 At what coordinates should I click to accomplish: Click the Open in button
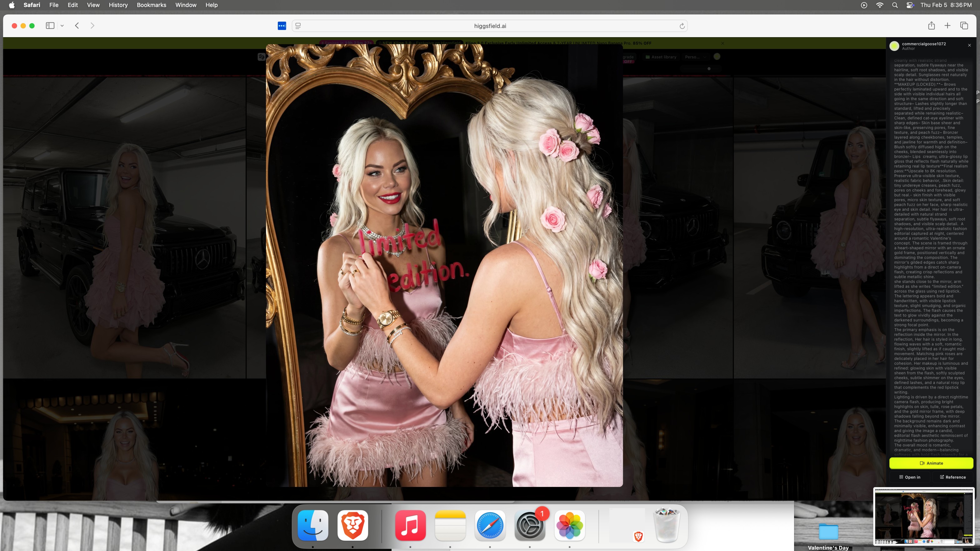click(910, 477)
